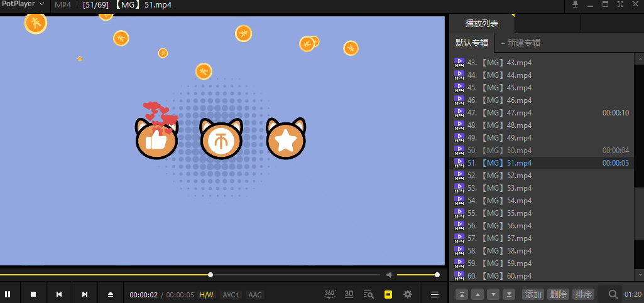Toggle playlist panel visibility icon
The width and height of the screenshot is (644, 303).
tap(388, 294)
